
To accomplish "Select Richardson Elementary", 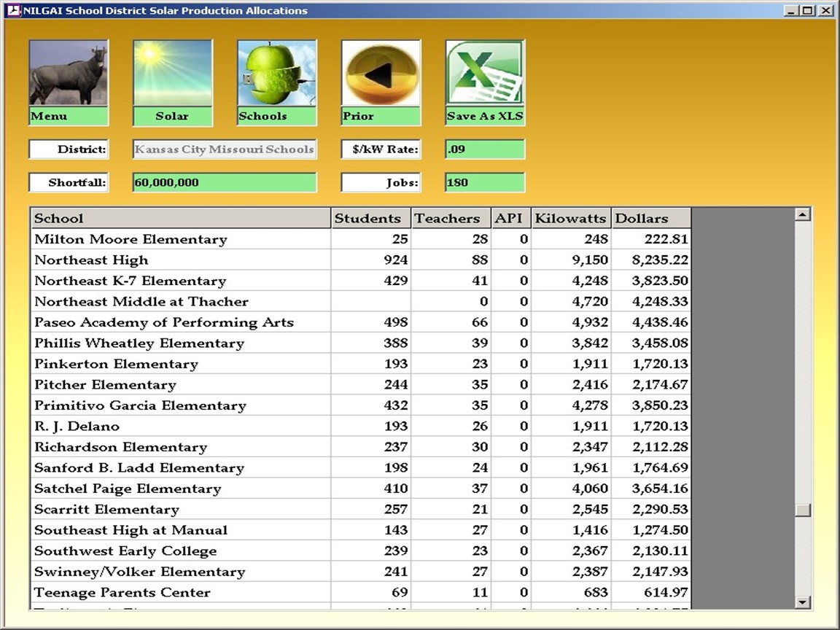I will pyautogui.click(x=360, y=447).
